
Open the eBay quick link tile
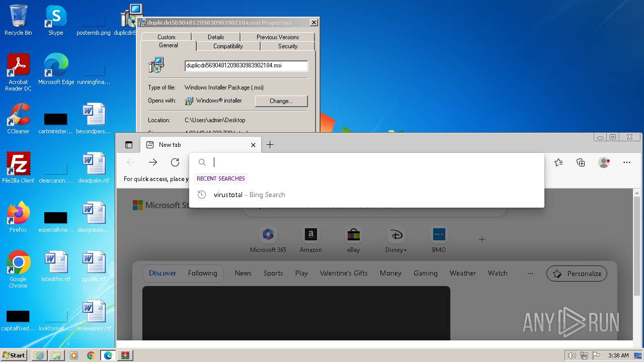[x=354, y=240]
